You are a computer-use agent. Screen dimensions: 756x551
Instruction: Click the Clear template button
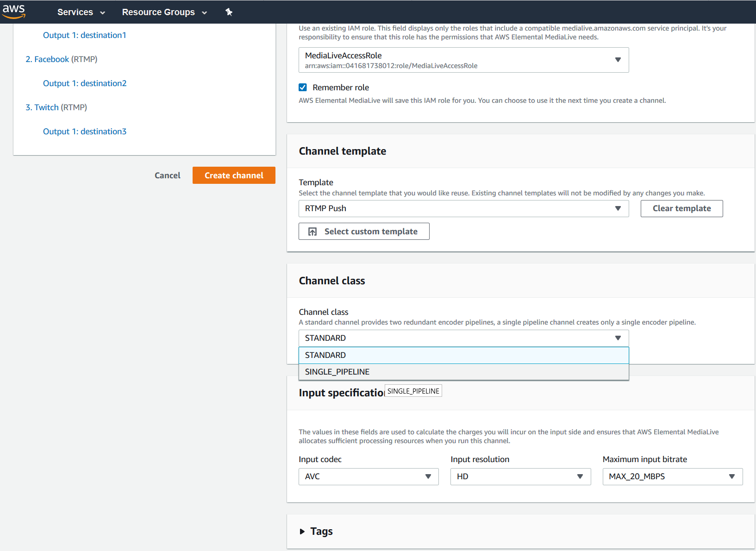681,208
